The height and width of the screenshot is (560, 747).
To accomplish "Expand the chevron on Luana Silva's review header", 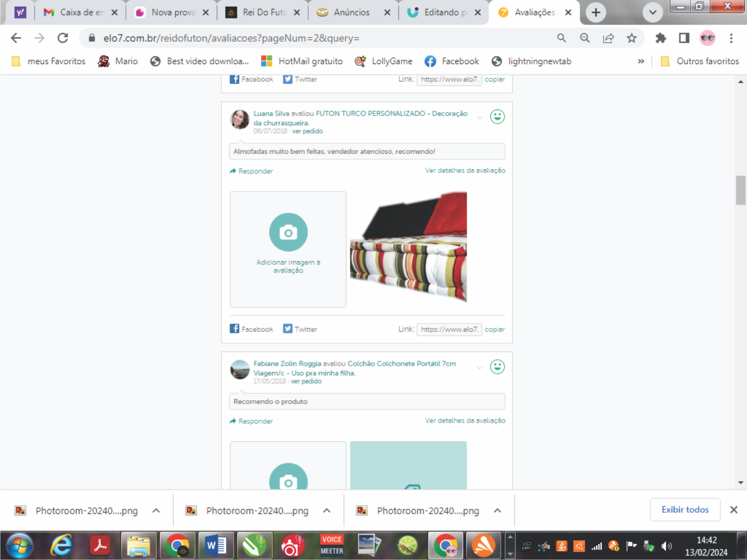I will tap(479, 117).
